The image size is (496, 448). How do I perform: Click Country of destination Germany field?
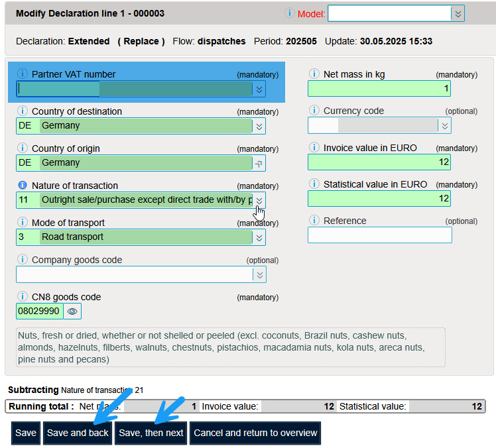(135, 126)
